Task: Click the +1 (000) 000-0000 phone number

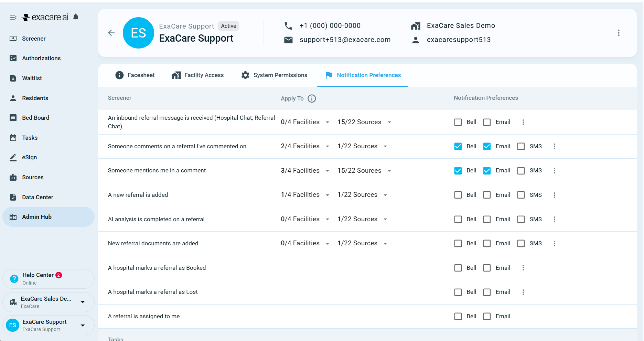Action: [x=330, y=26]
